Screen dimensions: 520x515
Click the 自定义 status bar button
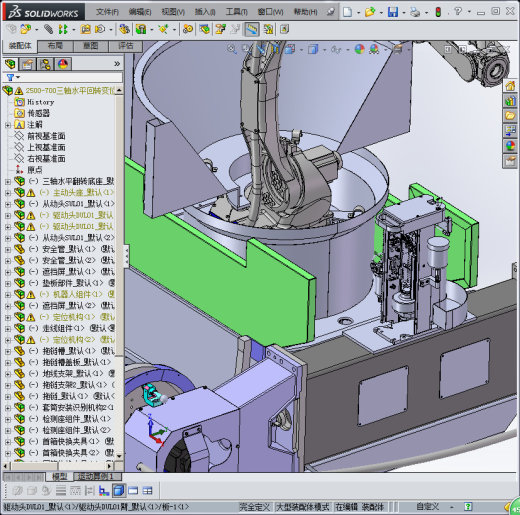(428, 507)
